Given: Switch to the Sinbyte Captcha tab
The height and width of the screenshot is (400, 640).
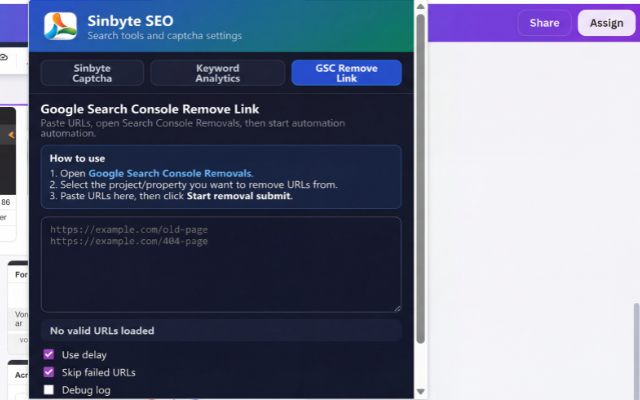Looking at the screenshot, I should tap(92, 73).
